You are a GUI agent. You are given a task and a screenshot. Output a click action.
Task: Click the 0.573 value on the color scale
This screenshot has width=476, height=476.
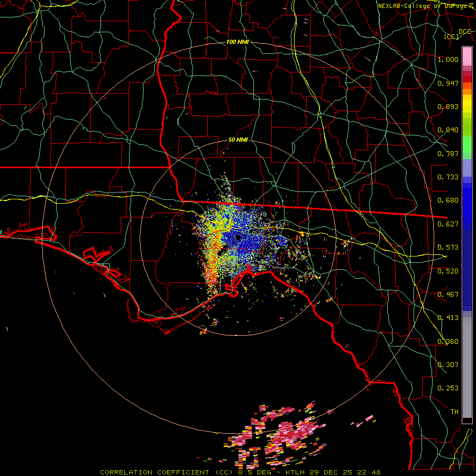[448, 248]
